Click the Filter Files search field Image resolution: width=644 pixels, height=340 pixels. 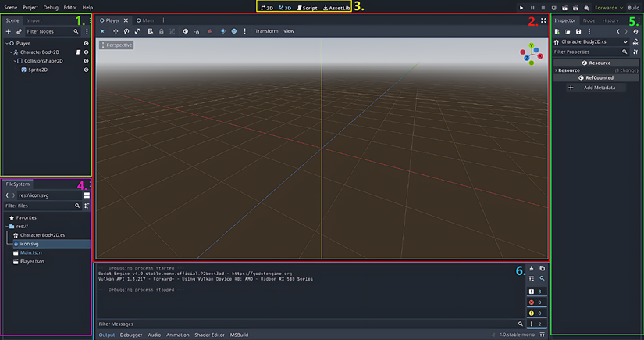click(x=42, y=206)
